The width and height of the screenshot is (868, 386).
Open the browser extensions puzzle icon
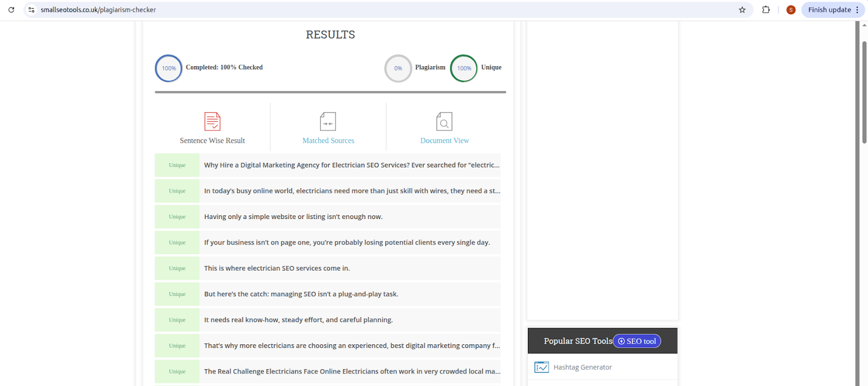[x=766, y=10]
